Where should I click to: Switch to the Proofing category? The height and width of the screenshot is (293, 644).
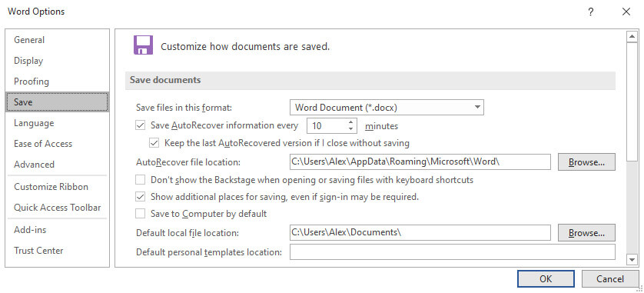click(x=57, y=82)
